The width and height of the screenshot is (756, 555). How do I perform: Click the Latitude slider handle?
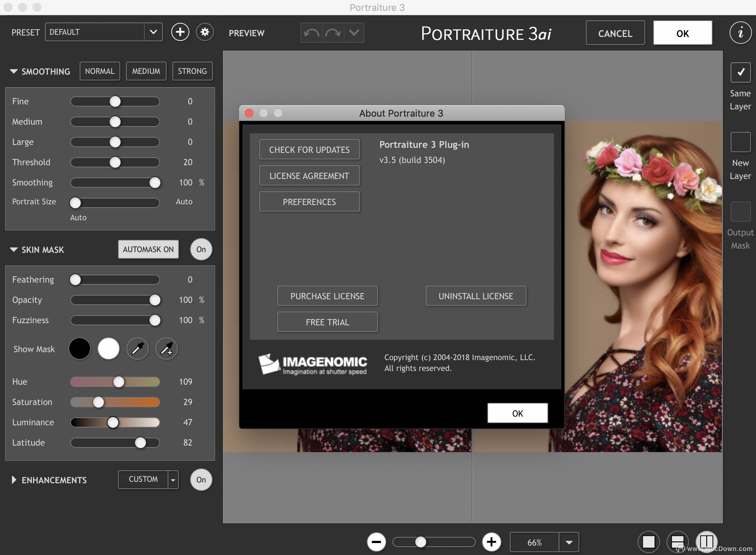[x=140, y=443]
